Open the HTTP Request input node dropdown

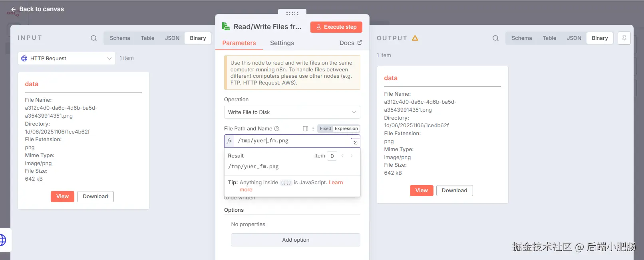67,59
